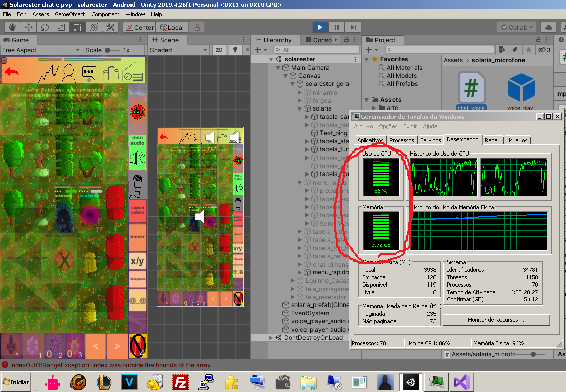Open the GameObject menu
The height and width of the screenshot is (392, 566).
70,14
